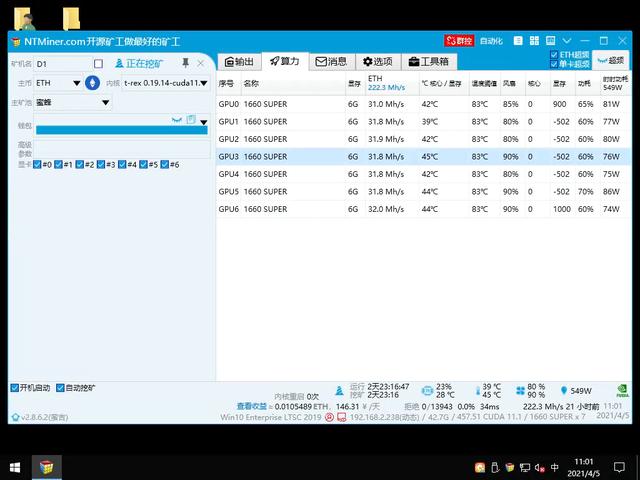640x480 pixels.
Task: Click the IP address 192.168.2.238 text
Action: click(x=376, y=417)
